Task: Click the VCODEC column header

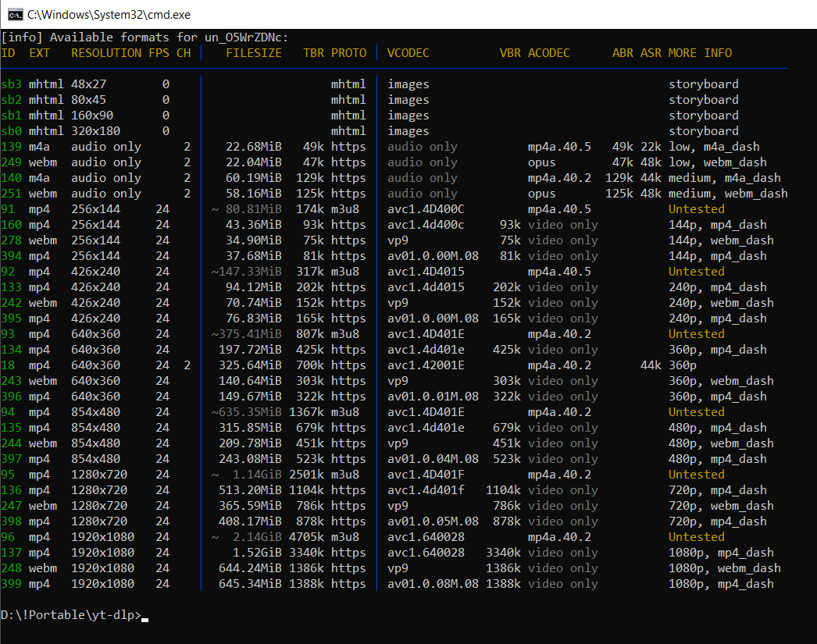Action: coord(408,53)
